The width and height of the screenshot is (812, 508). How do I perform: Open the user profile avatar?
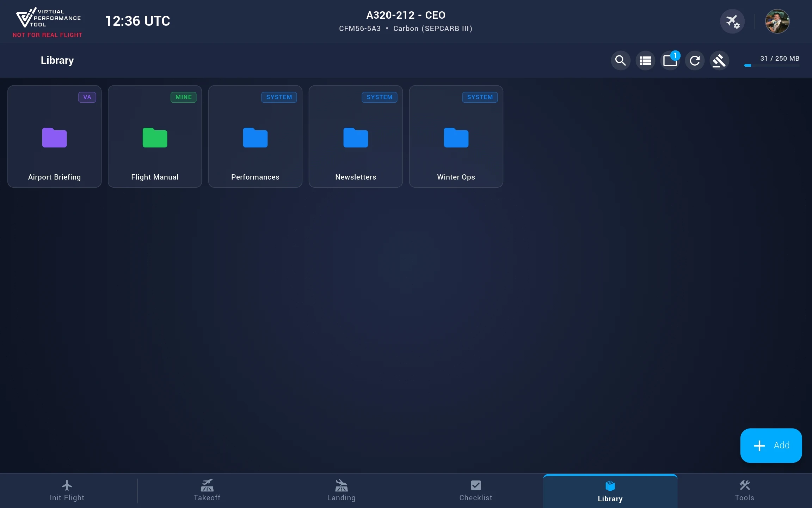(x=777, y=21)
